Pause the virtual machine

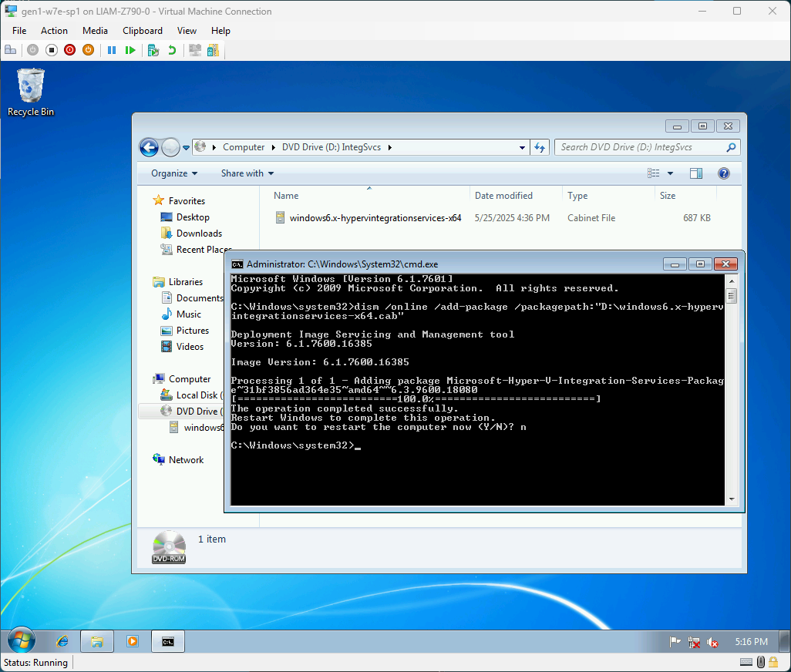point(112,50)
